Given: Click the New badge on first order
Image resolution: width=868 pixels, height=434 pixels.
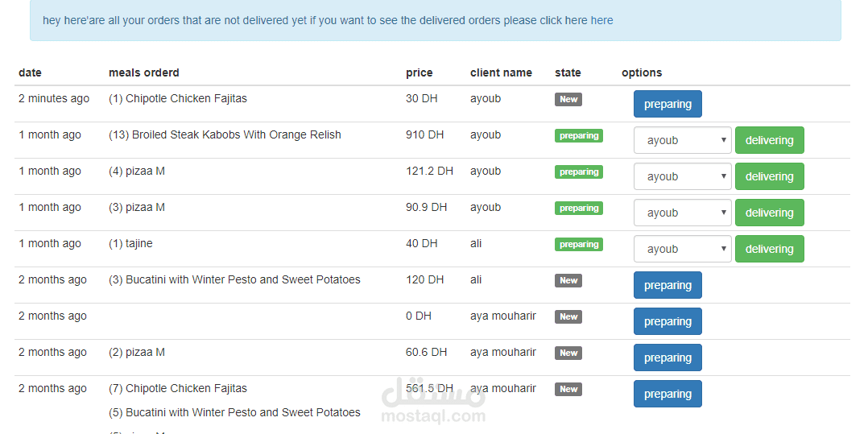Looking at the screenshot, I should (568, 99).
